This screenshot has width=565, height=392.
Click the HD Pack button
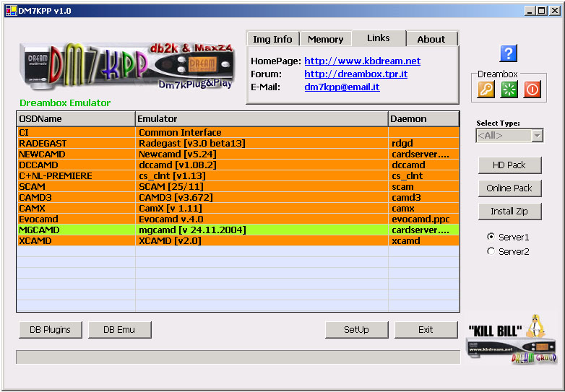[509, 165]
